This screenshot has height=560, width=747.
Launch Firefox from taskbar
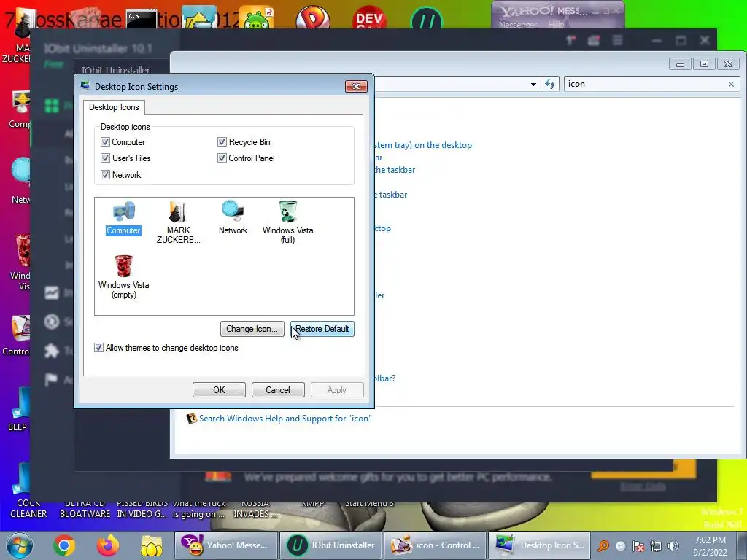[x=108, y=545]
